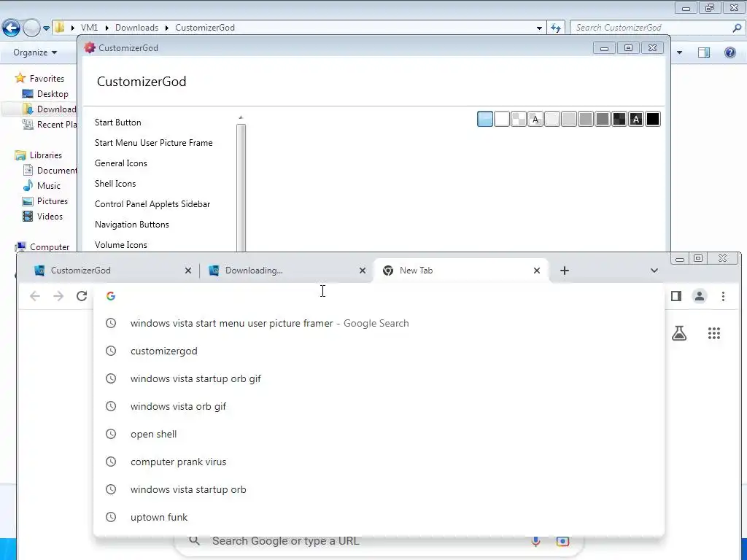This screenshot has height=560, width=747.
Task: Open a new browser tab
Action: click(565, 271)
